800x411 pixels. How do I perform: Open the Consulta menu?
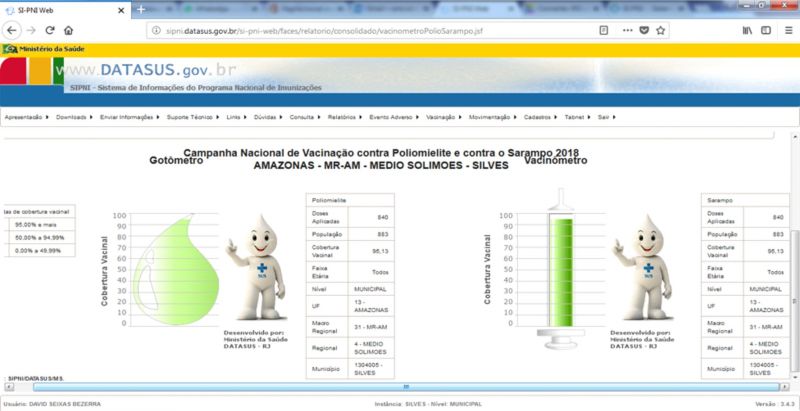pyautogui.click(x=305, y=117)
